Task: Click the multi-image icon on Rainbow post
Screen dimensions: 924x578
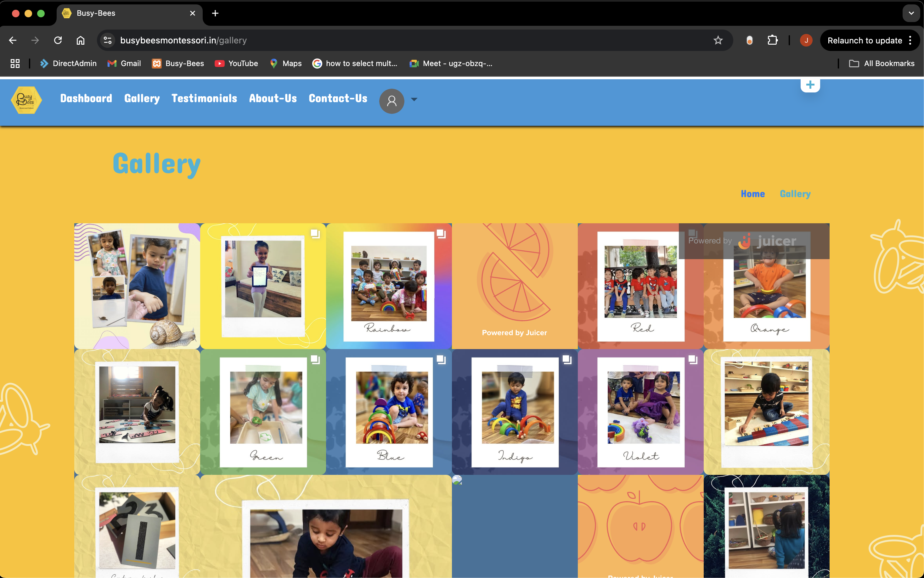Action: [x=441, y=234]
